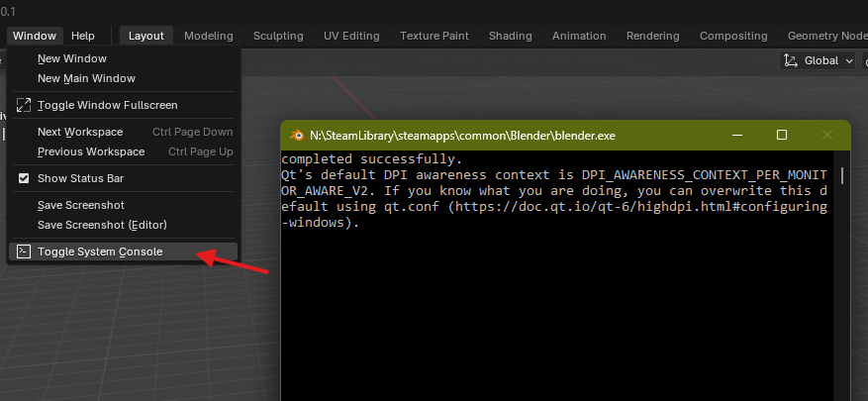Maximize the blender.exe console window
Screen dimensions: 868x401
point(782,135)
